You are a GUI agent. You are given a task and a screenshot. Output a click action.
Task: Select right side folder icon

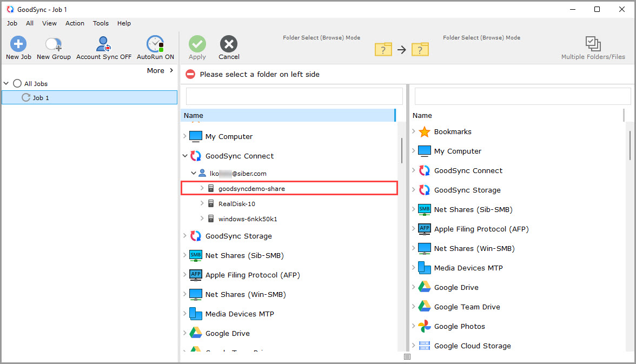point(420,49)
